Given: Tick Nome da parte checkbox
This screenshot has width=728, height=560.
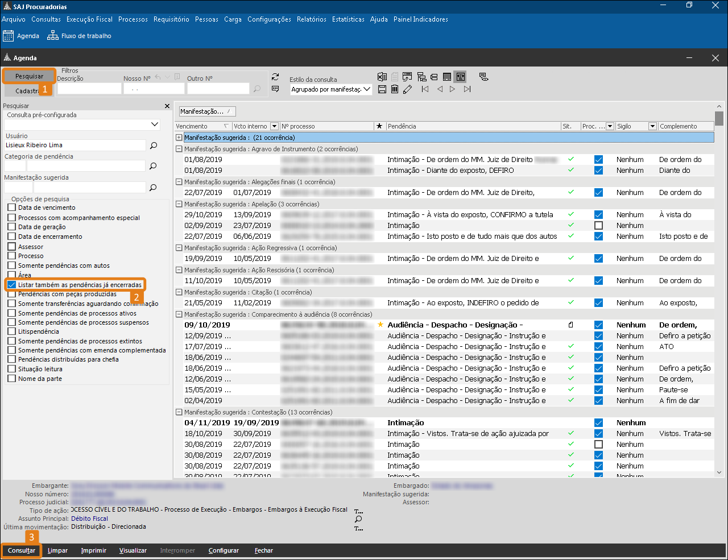Looking at the screenshot, I should [11, 379].
